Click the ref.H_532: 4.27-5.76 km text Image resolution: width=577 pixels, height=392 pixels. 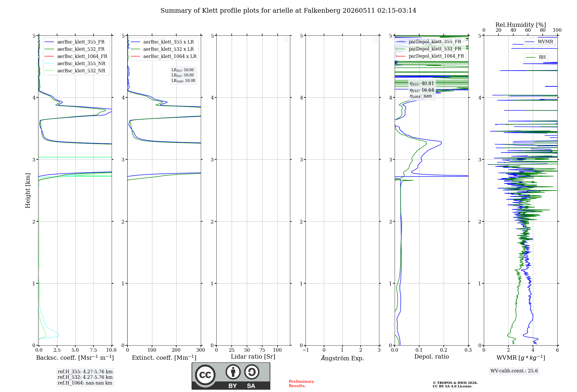click(85, 377)
